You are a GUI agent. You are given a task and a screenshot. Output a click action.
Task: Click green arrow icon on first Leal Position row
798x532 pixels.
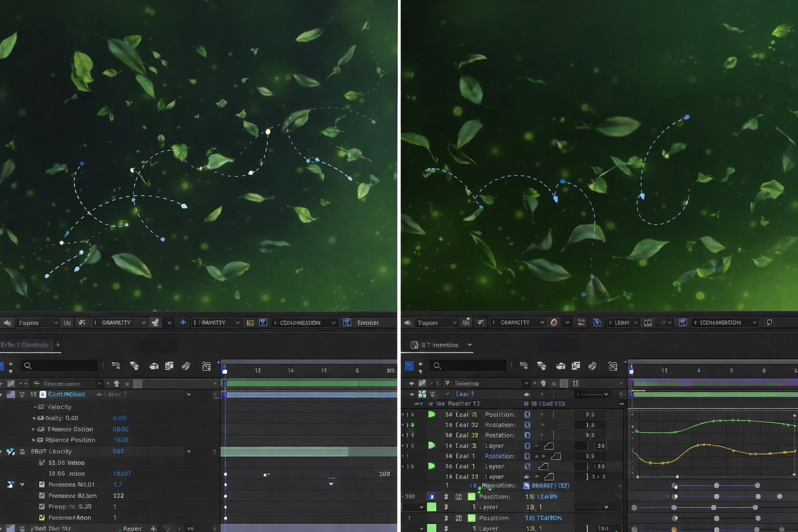click(x=431, y=415)
